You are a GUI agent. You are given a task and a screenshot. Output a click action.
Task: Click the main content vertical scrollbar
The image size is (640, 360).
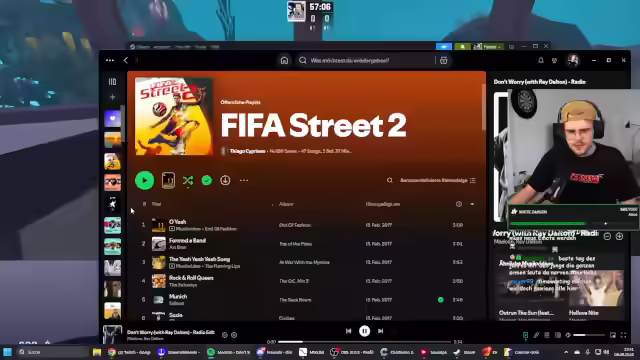[484, 108]
